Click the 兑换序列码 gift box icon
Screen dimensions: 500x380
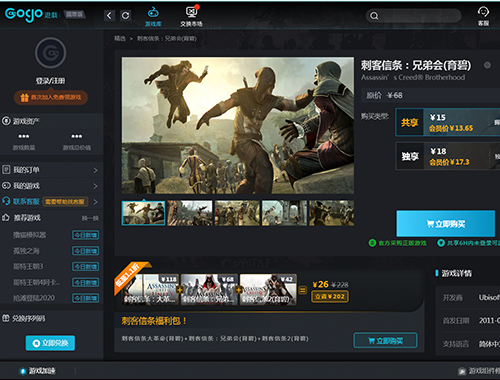pos(6,318)
